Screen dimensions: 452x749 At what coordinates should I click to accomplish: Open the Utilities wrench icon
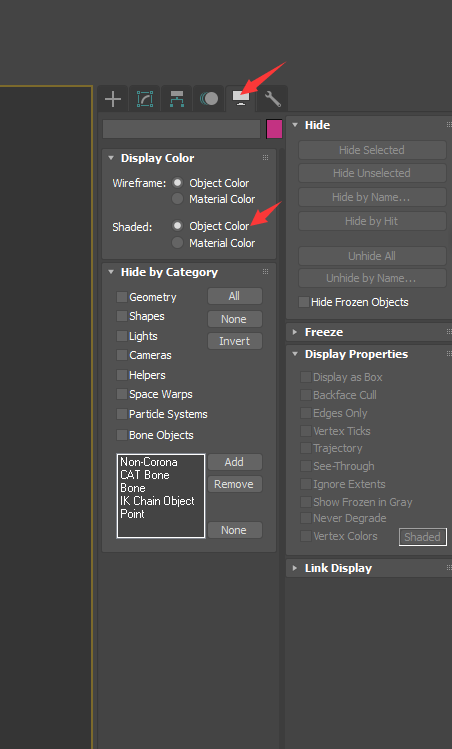pos(272,99)
